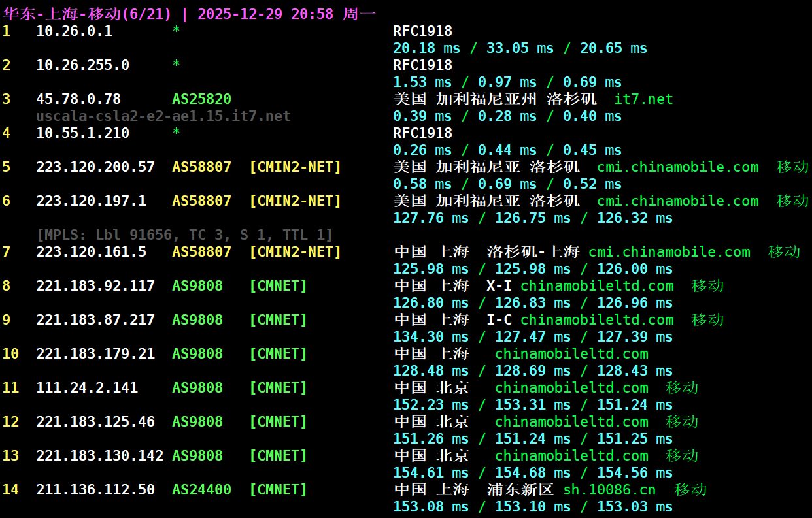
Task: Click IP address 221.183.179.21
Action: (x=95, y=354)
